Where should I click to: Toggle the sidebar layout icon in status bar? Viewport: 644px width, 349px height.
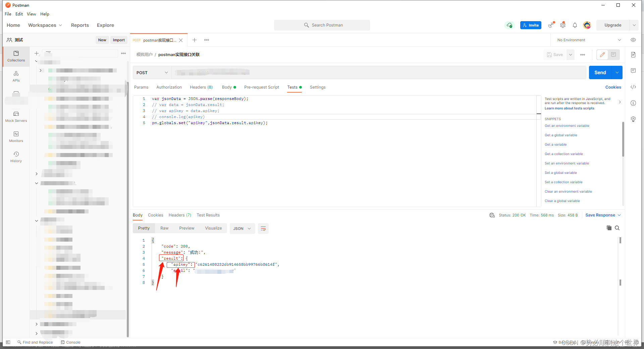coord(8,342)
